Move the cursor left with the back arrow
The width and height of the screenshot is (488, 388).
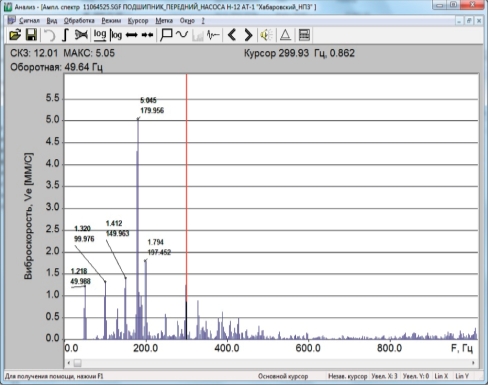tap(232, 35)
